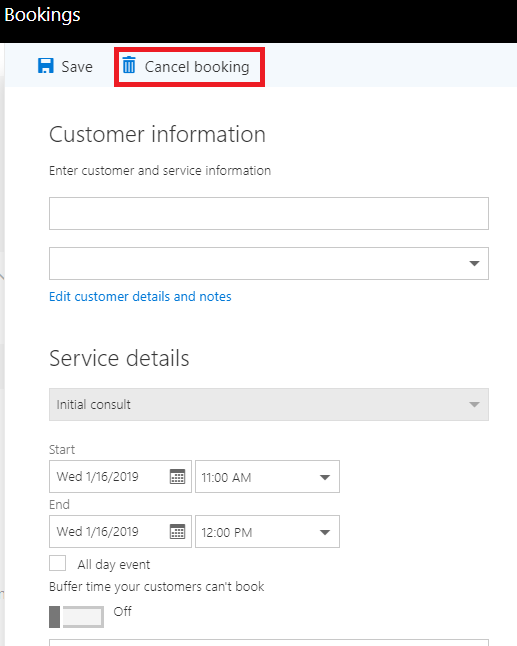Open the End date calendar picker icon
517x646 pixels.
point(178,531)
